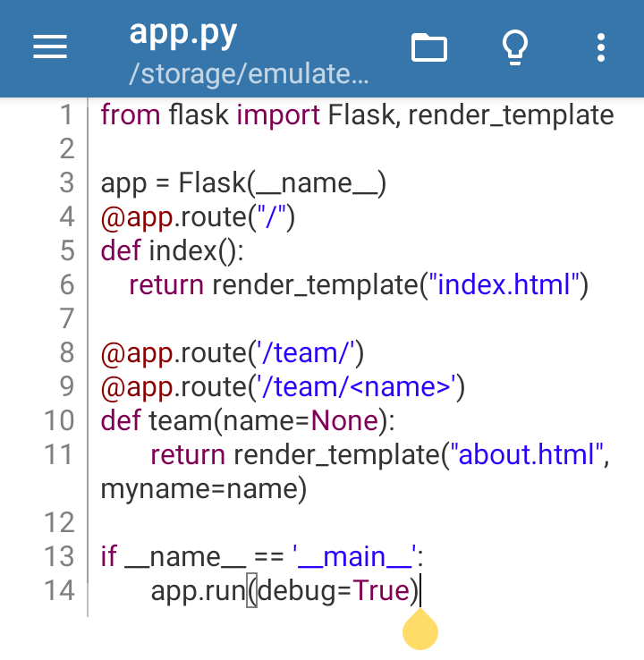
Task: Click the 'render_template' import name on line 1
Action: click(511, 114)
